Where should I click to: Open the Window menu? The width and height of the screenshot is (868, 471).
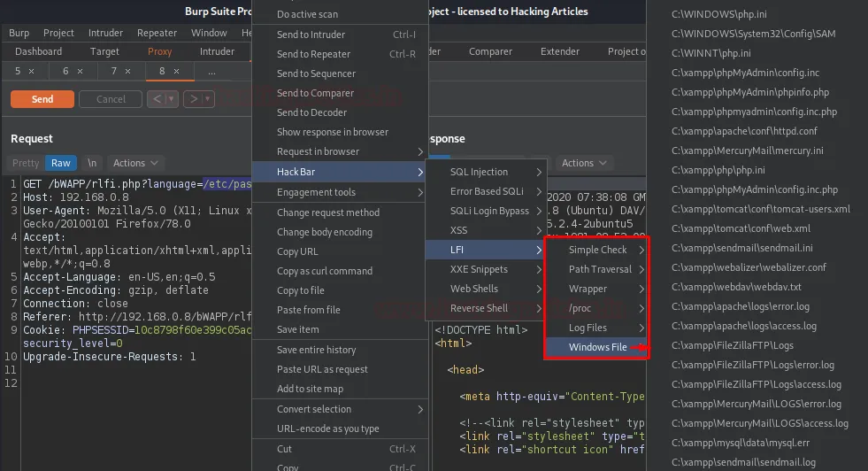click(x=209, y=33)
